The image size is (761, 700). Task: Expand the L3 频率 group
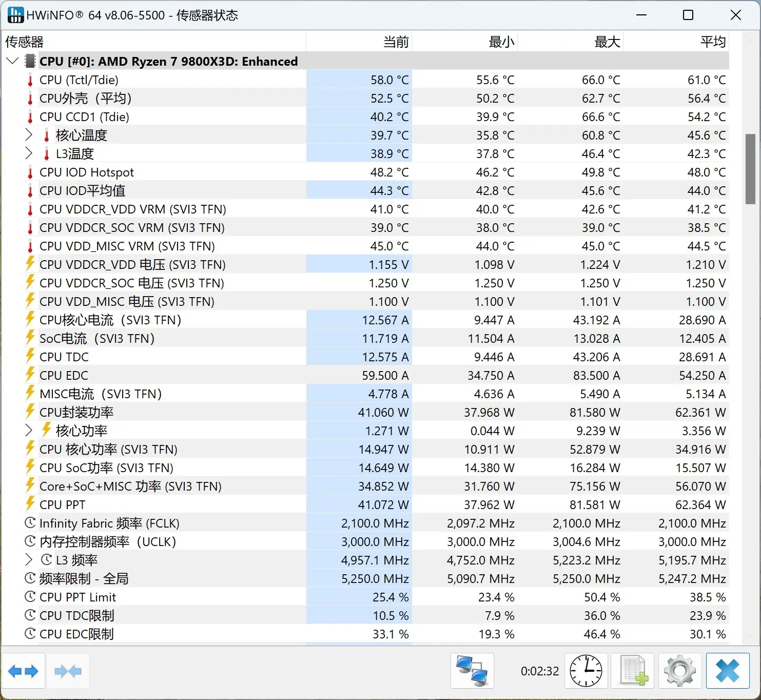pyautogui.click(x=29, y=560)
